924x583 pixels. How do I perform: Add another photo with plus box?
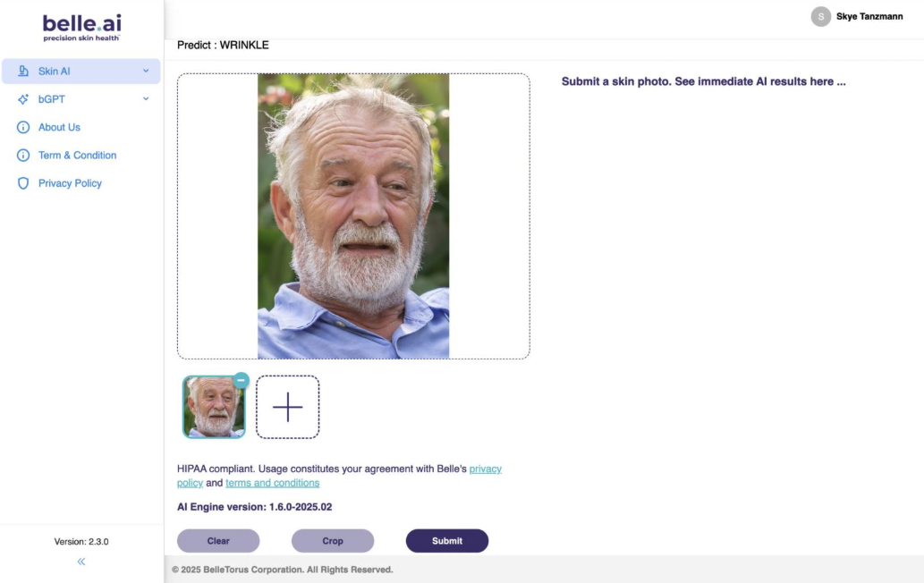point(287,407)
